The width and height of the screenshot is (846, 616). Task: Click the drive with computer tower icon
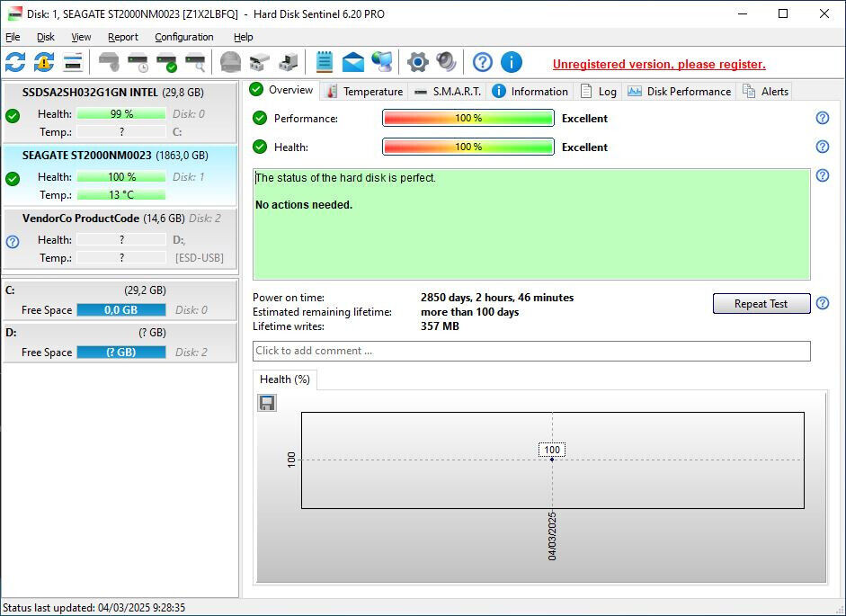pyautogui.click(x=288, y=62)
